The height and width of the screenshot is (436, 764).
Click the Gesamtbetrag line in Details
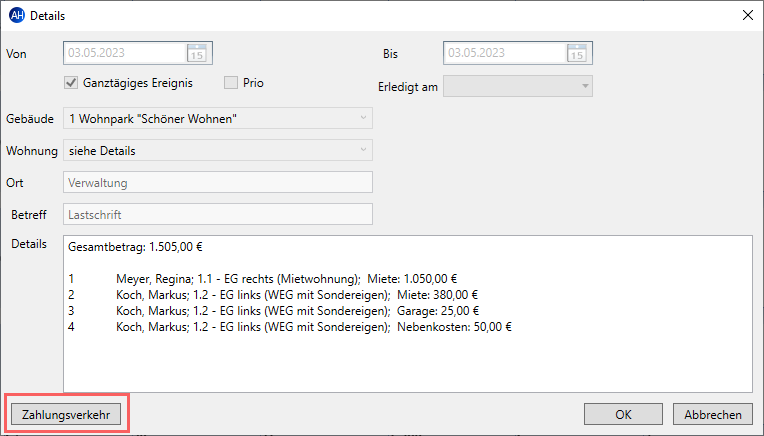135,247
